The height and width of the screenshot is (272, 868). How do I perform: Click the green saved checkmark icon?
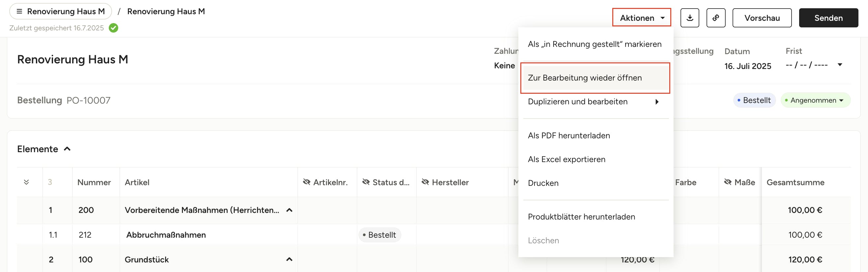click(x=114, y=28)
